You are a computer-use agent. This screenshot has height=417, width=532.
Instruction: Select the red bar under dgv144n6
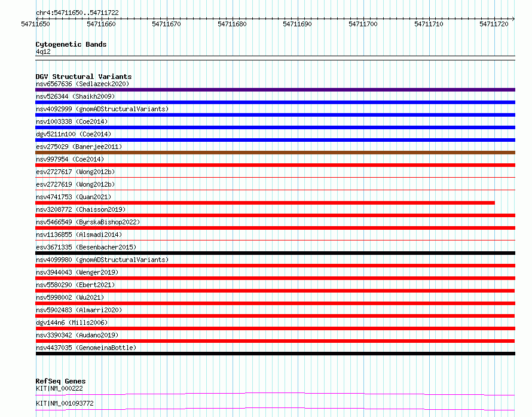tap(275, 328)
